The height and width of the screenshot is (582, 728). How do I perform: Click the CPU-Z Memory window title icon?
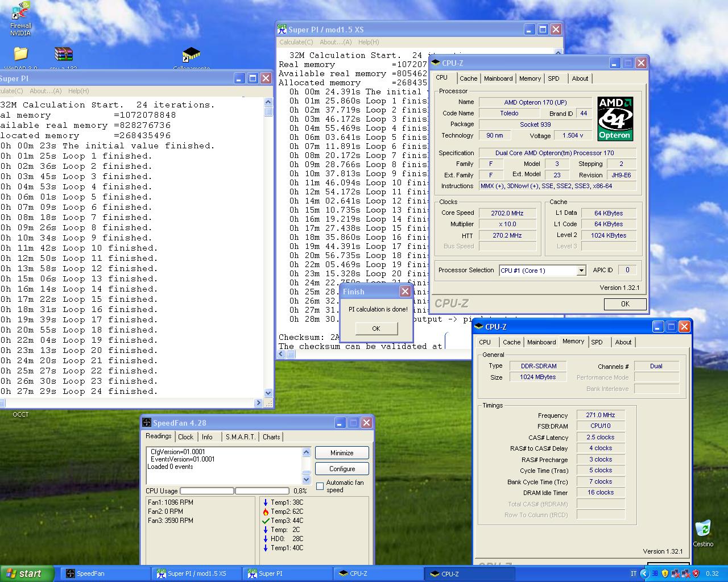(478, 327)
